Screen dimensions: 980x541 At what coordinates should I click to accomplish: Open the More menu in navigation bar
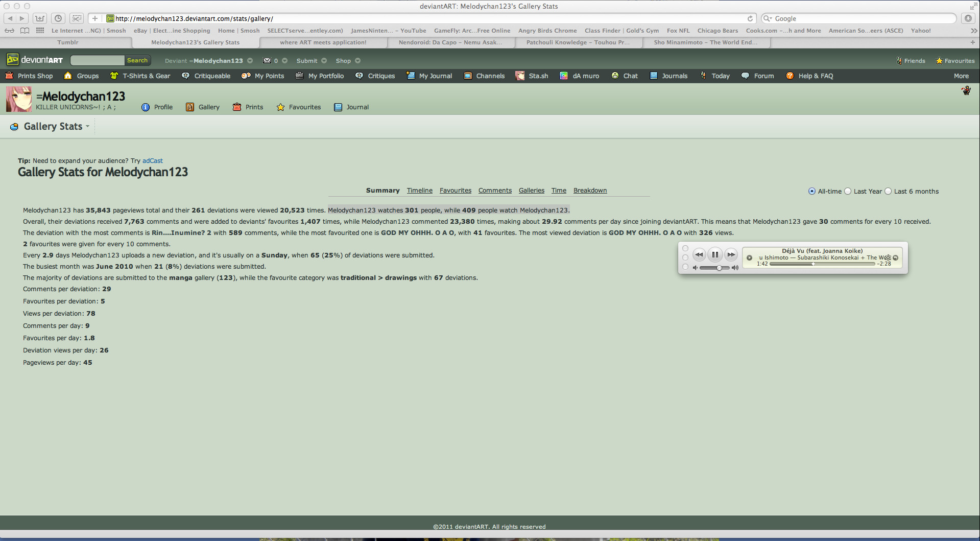pyautogui.click(x=961, y=76)
